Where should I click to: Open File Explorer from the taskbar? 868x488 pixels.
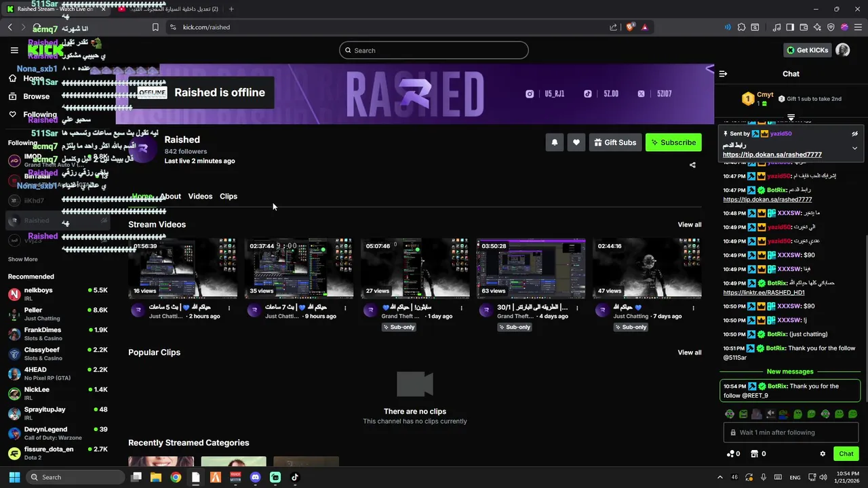(156, 477)
